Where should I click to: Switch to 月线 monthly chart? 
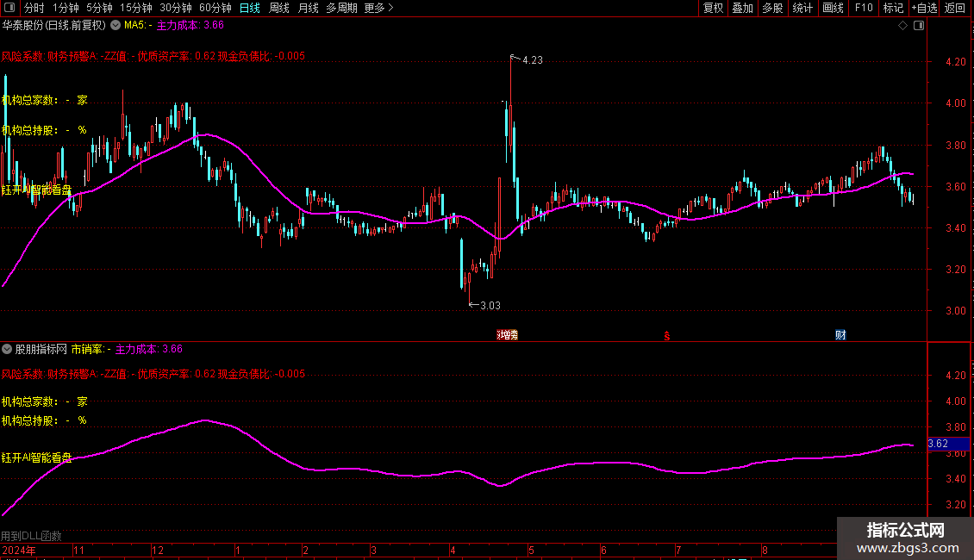(x=308, y=8)
